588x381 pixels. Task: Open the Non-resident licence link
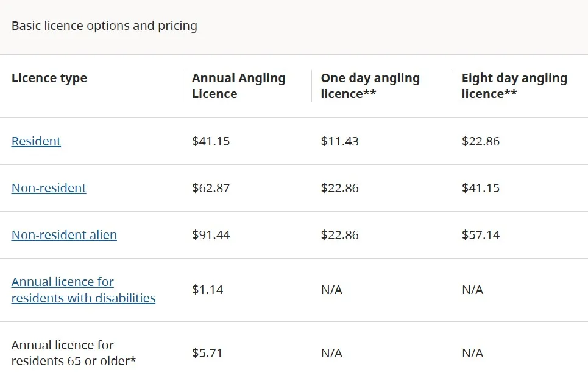click(49, 188)
